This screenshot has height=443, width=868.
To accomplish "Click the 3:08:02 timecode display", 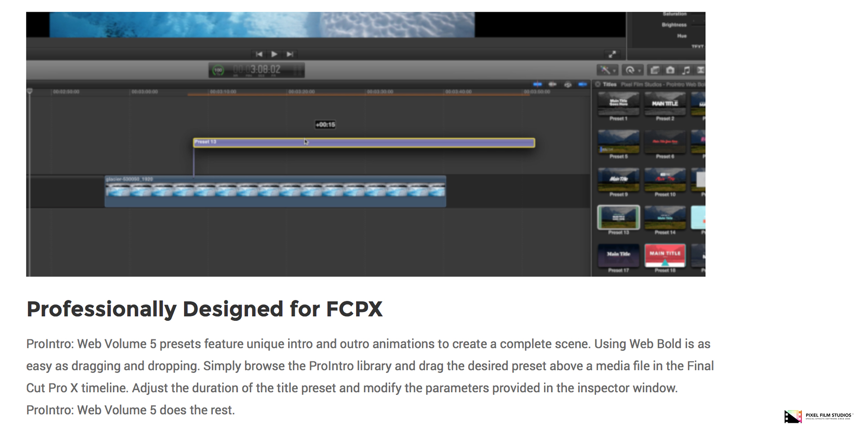I will pos(257,70).
